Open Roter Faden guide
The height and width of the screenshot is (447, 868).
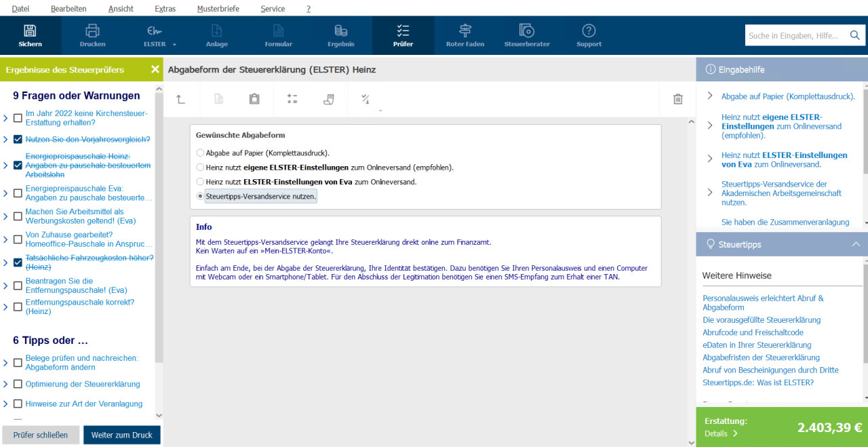pos(465,31)
